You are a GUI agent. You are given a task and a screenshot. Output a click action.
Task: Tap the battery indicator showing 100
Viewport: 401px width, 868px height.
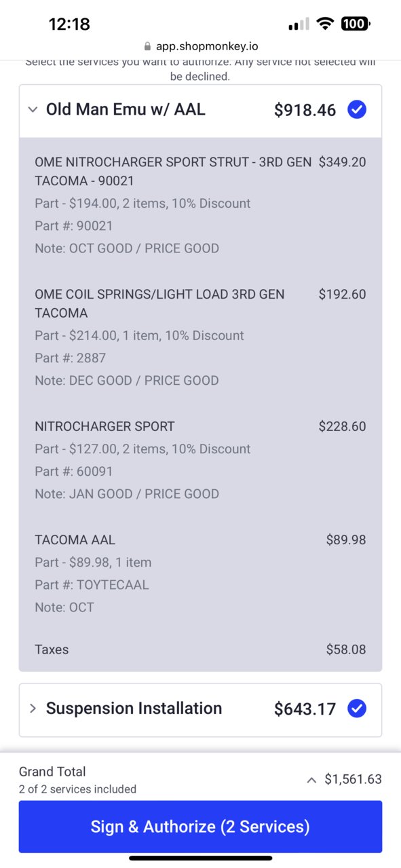(x=356, y=24)
